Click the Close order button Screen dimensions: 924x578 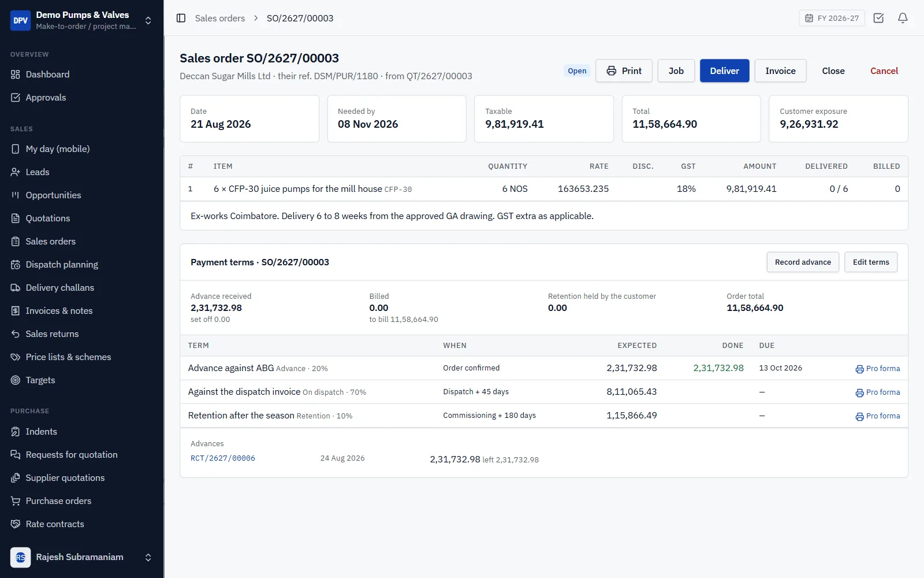click(x=833, y=71)
